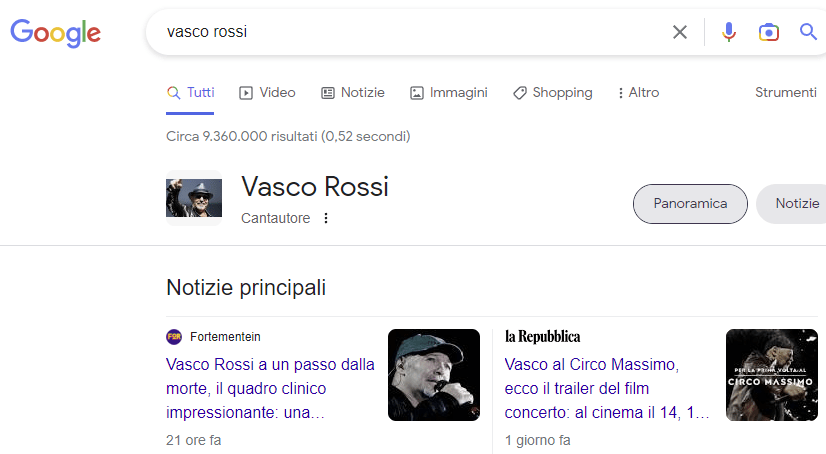The height and width of the screenshot is (454, 826).
Task: Open Vasco Rossi three-dot options
Action: click(326, 218)
